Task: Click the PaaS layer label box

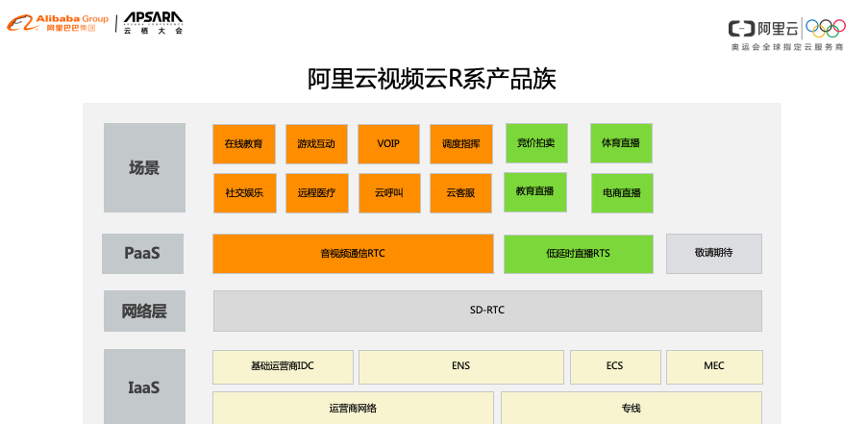Action: (x=143, y=254)
